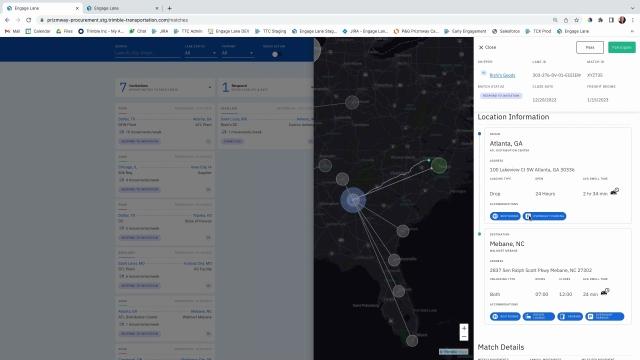The image size is (640, 360).
Task: Open the JIRA bookmark
Action: 160,31
